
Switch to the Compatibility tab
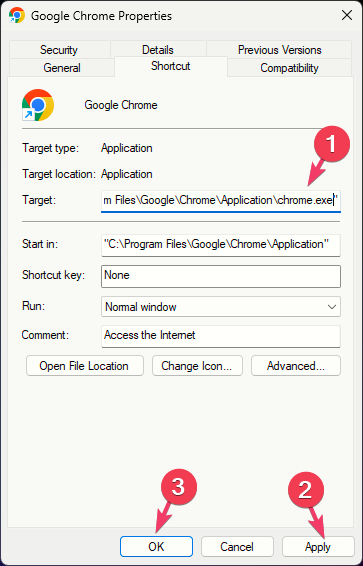pyautogui.click(x=289, y=68)
